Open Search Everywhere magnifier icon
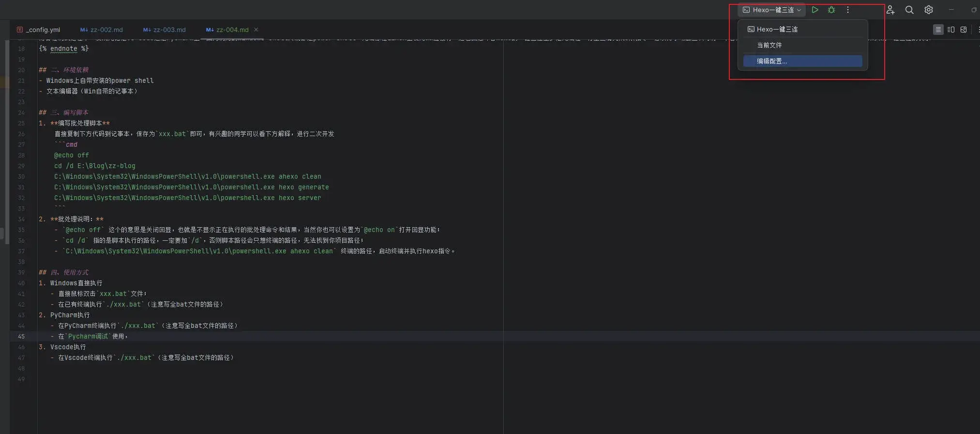Image resolution: width=980 pixels, height=434 pixels. tap(909, 10)
